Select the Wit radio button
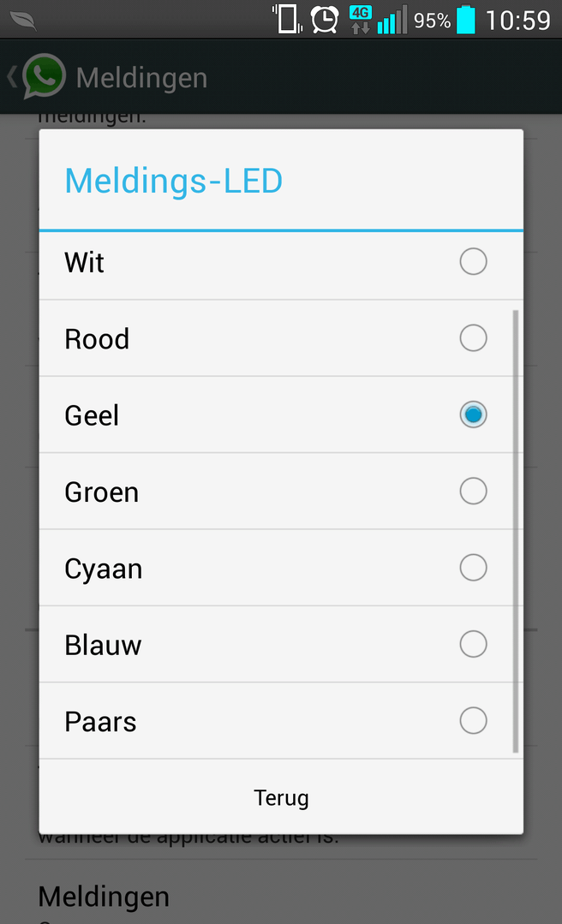This screenshot has height=924, width=562. (473, 262)
